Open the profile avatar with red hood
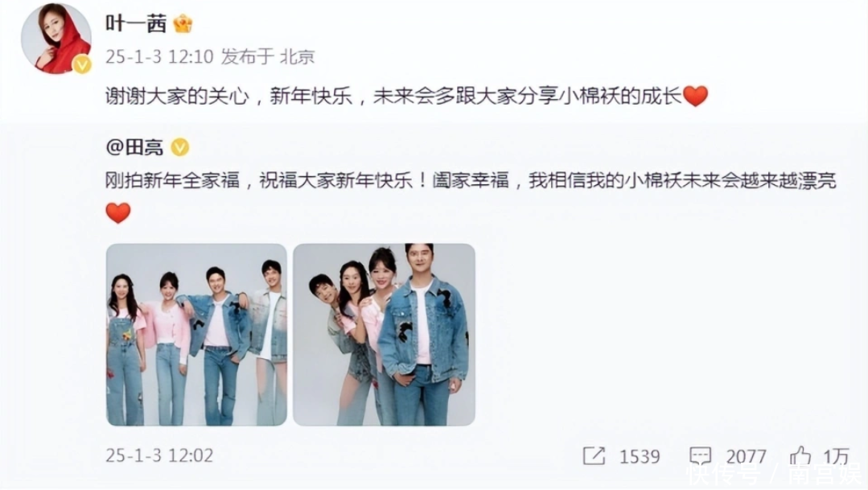Image resolution: width=868 pixels, height=490 pixels. click(x=56, y=39)
